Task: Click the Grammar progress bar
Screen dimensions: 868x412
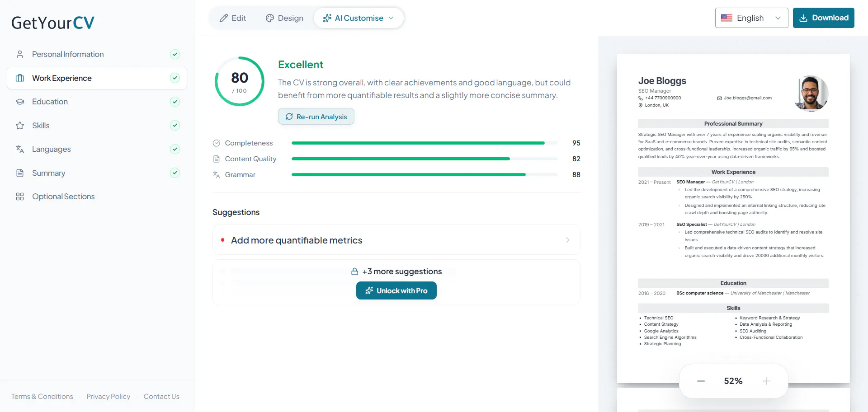Action: (x=425, y=175)
